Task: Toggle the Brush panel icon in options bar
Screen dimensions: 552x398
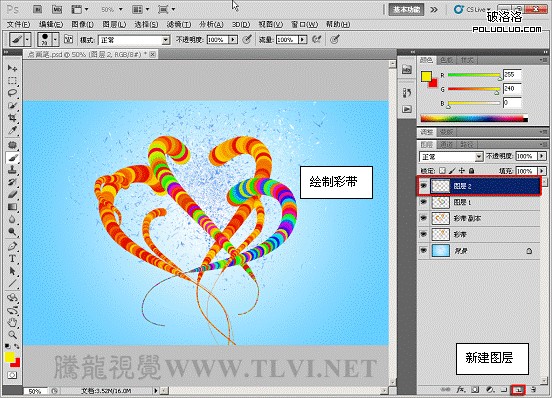Action: [68, 39]
